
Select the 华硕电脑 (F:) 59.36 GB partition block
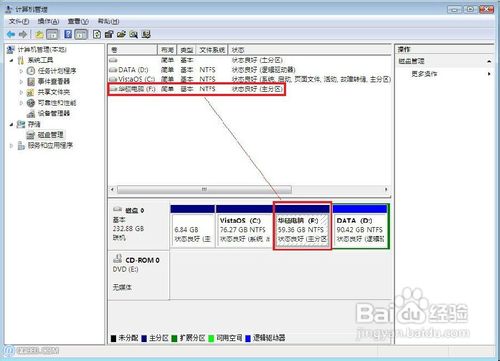[x=302, y=226]
